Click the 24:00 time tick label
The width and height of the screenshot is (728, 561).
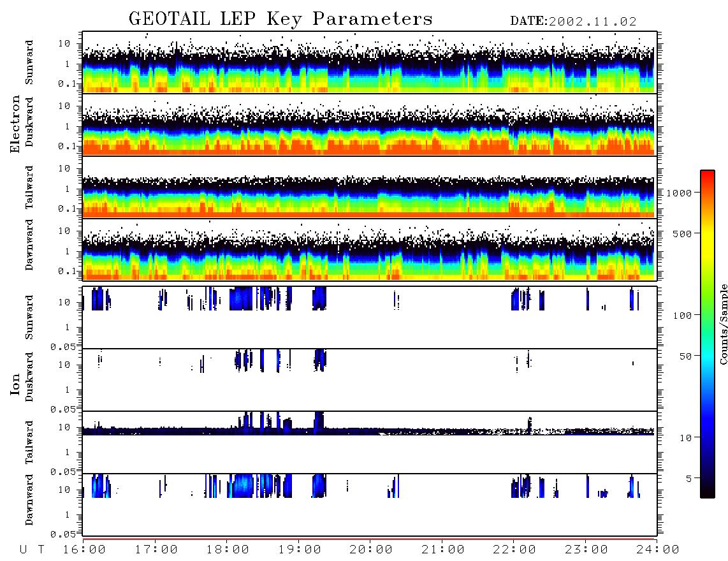pyautogui.click(x=658, y=550)
